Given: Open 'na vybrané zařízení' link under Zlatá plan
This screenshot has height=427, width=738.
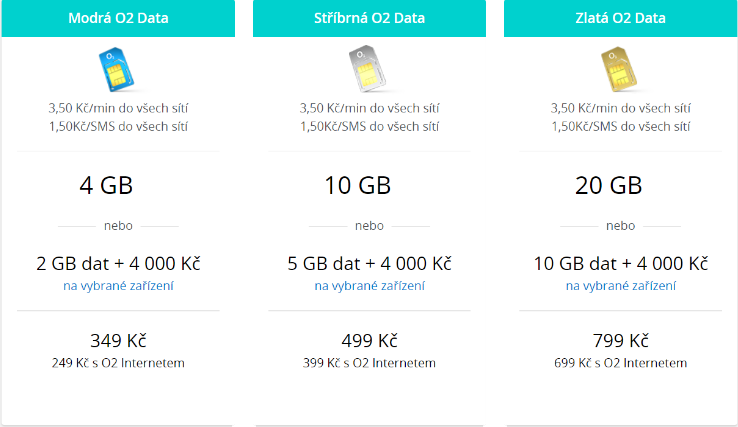Looking at the screenshot, I should [x=620, y=286].
